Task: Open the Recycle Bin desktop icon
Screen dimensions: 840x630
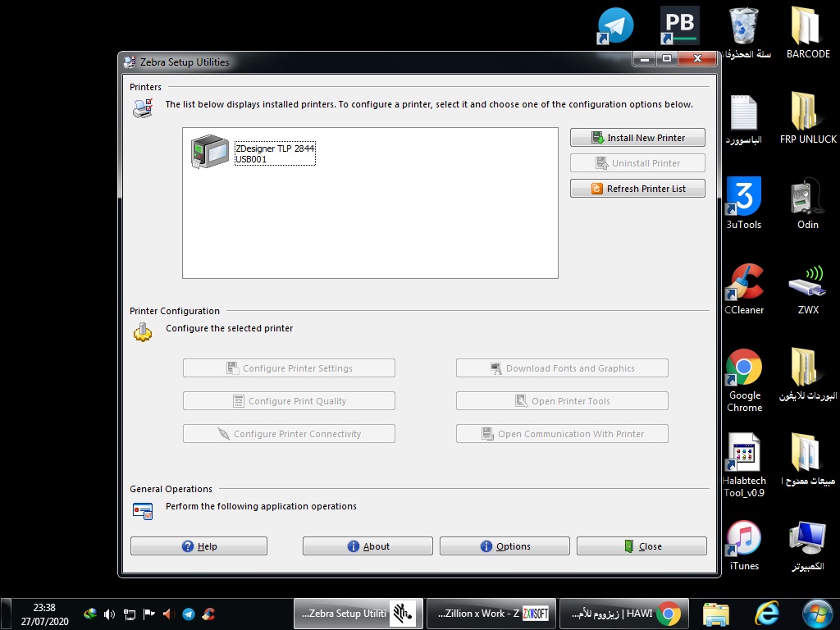Action: click(x=745, y=33)
